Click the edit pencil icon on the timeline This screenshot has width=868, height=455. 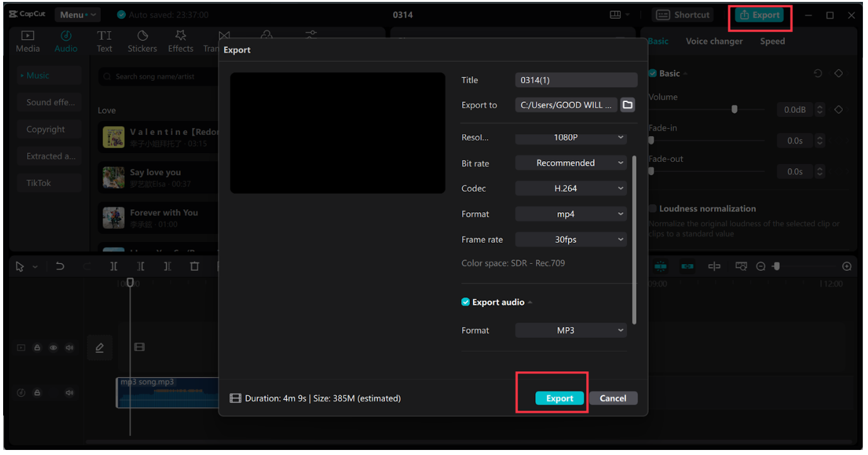(100, 347)
